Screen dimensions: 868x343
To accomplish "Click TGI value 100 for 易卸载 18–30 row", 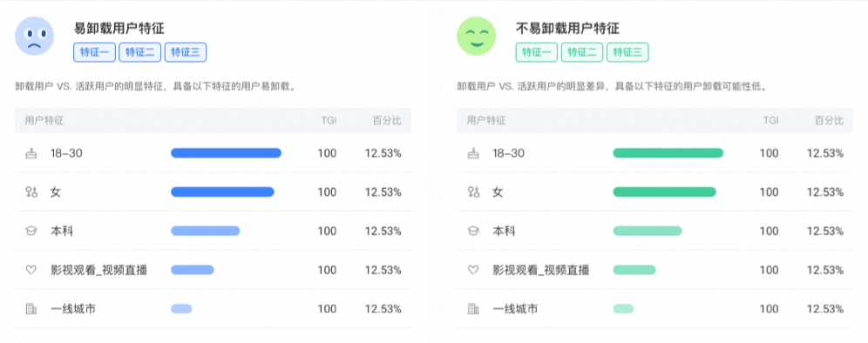I will [327, 153].
